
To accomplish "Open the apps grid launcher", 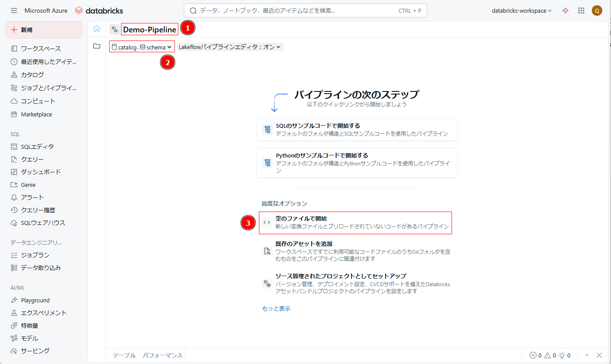I will (581, 10).
